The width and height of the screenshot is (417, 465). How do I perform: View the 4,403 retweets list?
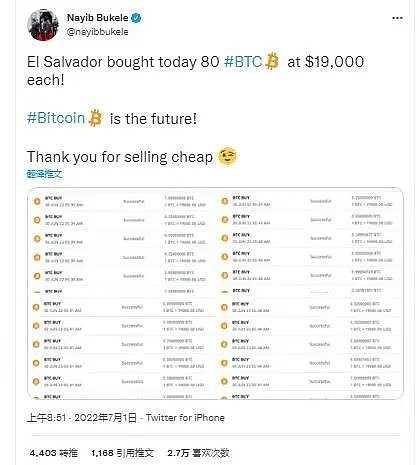click(x=54, y=453)
